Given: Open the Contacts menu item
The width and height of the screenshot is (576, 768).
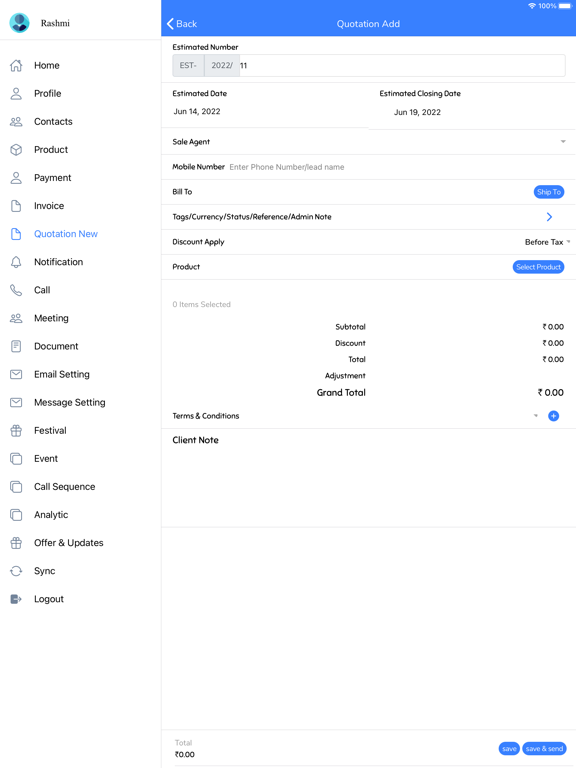Looking at the screenshot, I should click(53, 121).
